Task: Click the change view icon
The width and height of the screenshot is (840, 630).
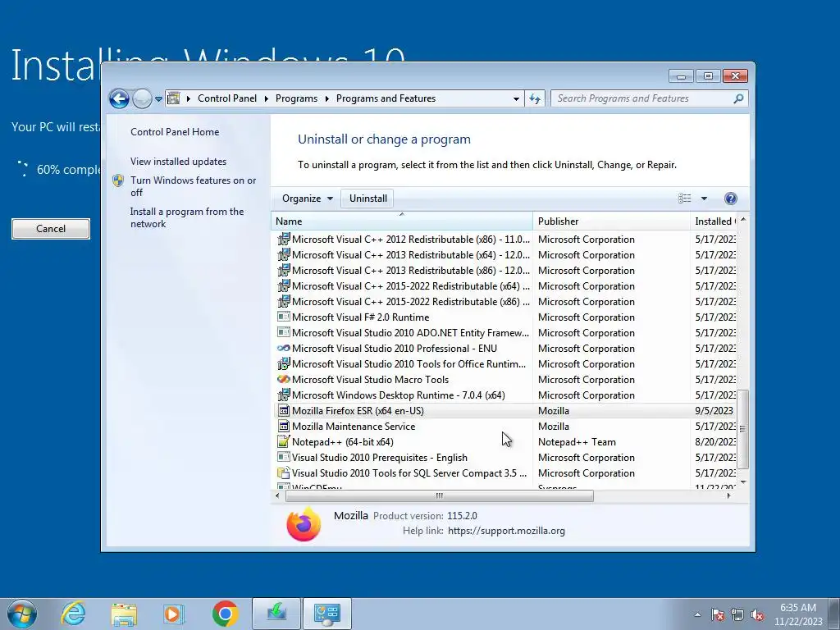Action: click(685, 199)
